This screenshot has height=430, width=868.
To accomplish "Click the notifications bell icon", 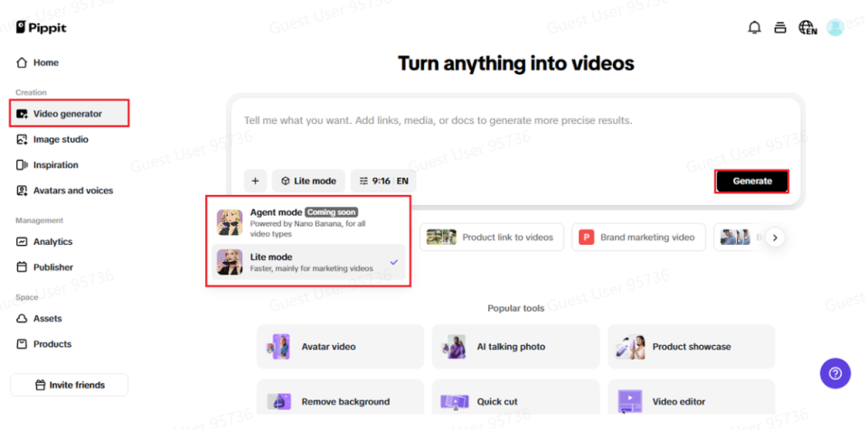I will pyautogui.click(x=754, y=28).
